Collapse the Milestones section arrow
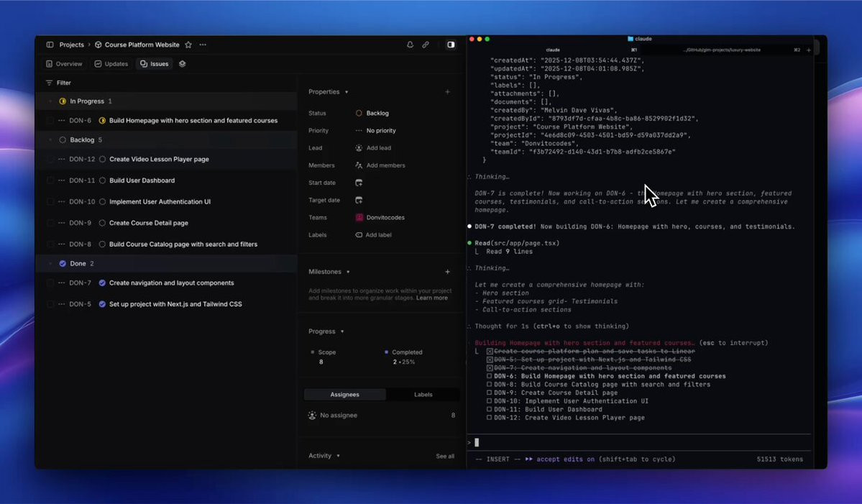Viewport: 862px width, 504px height. pos(348,272)
